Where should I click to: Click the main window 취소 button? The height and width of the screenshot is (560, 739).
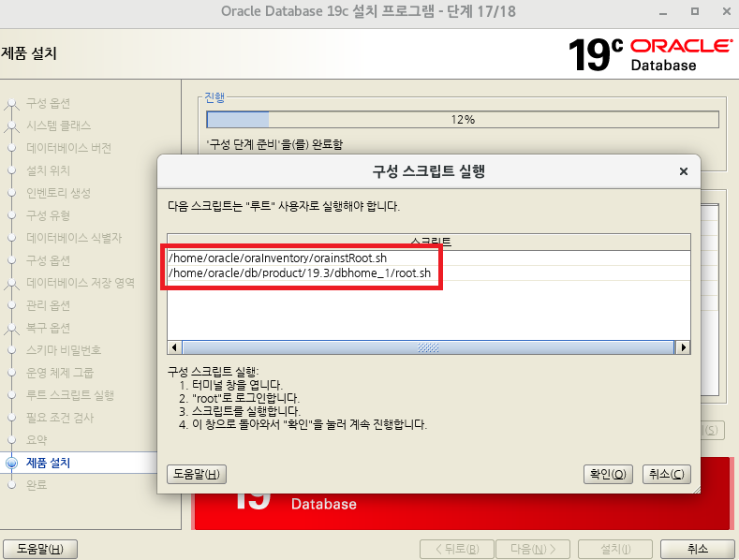coord(697,549)
